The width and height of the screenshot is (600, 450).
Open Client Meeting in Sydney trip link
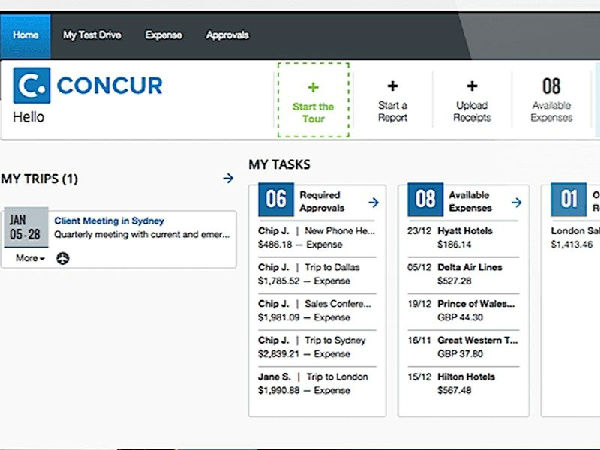coord(109,221)
